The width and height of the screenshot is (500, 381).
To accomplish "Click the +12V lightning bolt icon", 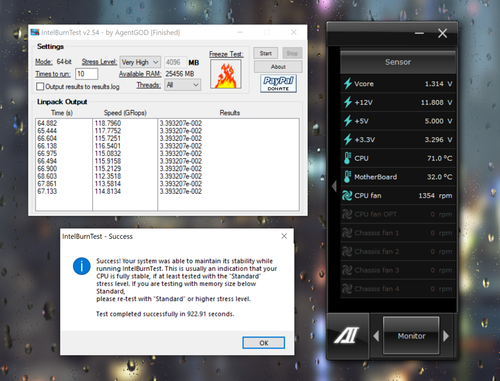I will [x=348, y=102].
